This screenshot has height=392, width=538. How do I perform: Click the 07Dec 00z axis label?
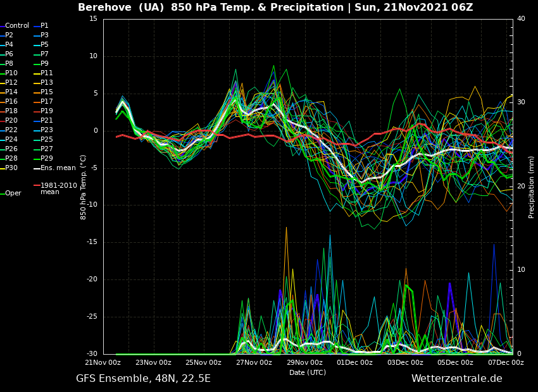tap(506, 363)
